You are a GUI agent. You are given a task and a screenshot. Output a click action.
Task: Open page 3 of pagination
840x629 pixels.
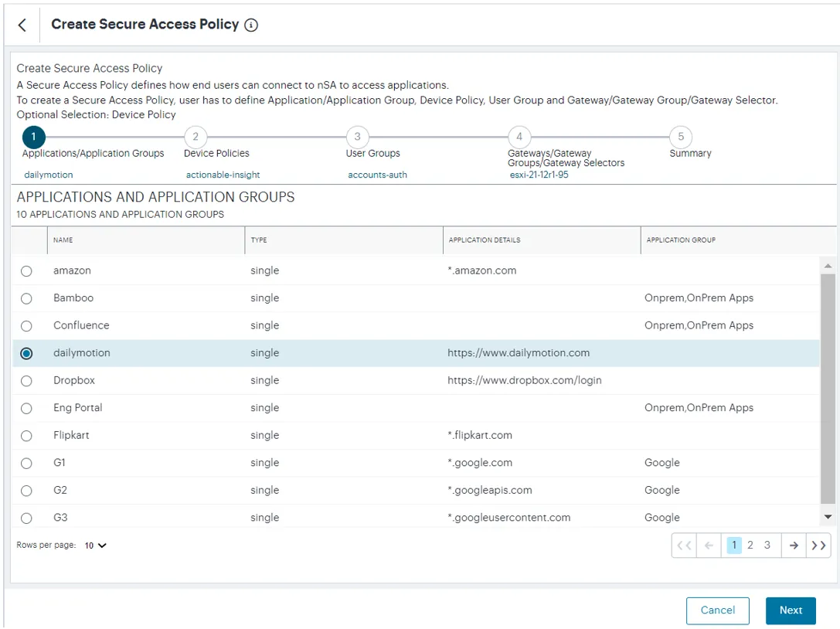click(x=767, y=545)
